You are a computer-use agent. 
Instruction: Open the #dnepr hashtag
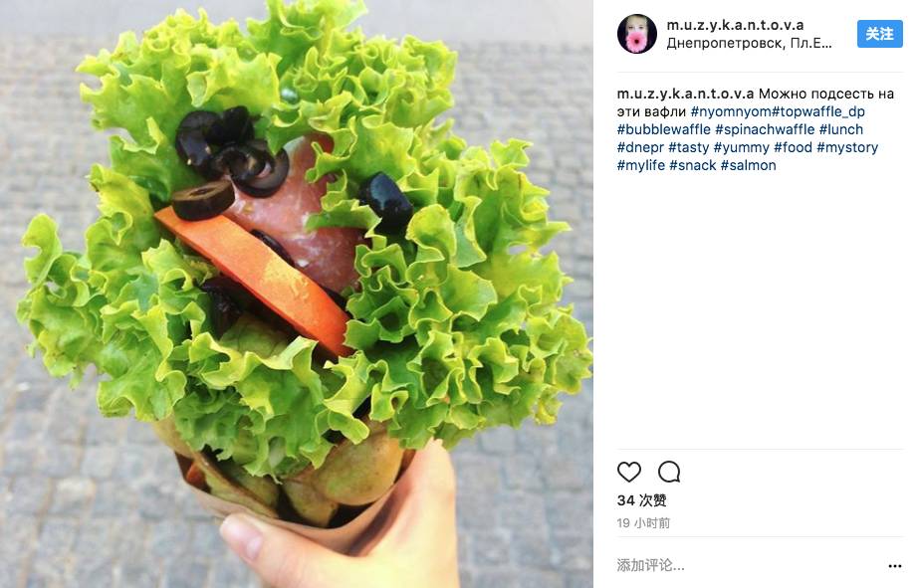pyautogui.click(x=640, y=147)
